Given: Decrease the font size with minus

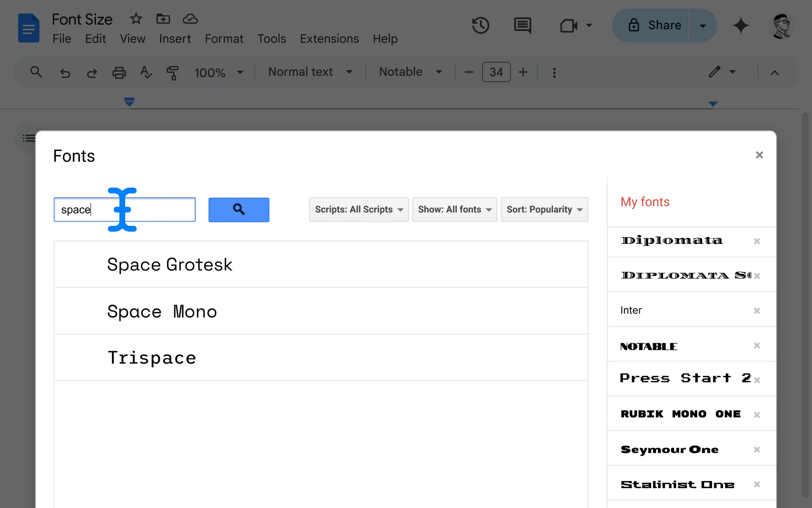Looking at the screenshot, I should [469, 72].
